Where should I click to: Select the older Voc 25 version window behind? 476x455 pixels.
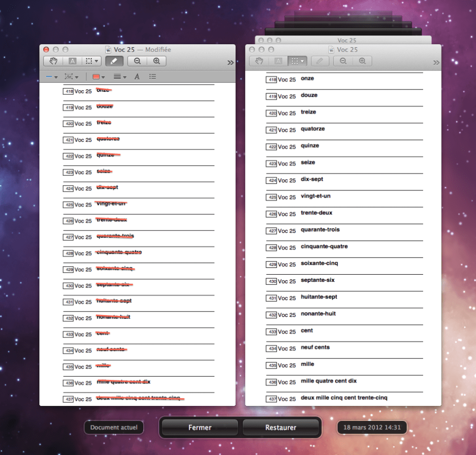point(346,40)
